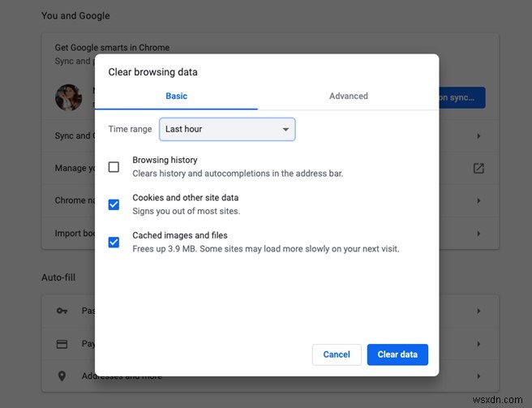Open the Time range dropdown

(x=227, y=129)
